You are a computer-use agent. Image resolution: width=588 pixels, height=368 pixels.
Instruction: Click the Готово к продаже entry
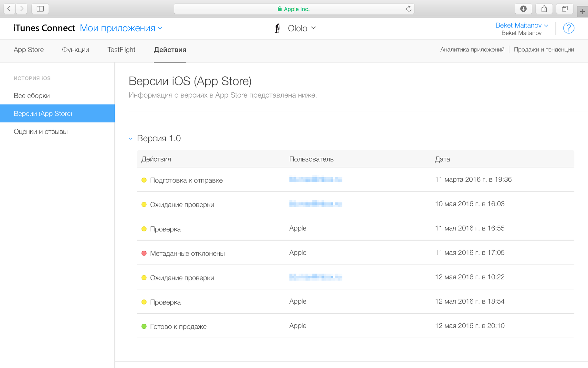pyautogui.click(x=178, y=327)
